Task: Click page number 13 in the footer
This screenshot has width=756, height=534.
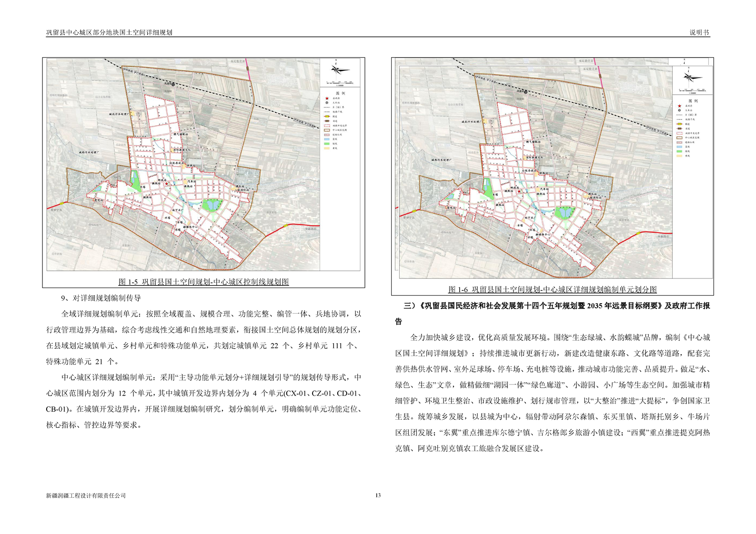Action: [x=378, y=495]
